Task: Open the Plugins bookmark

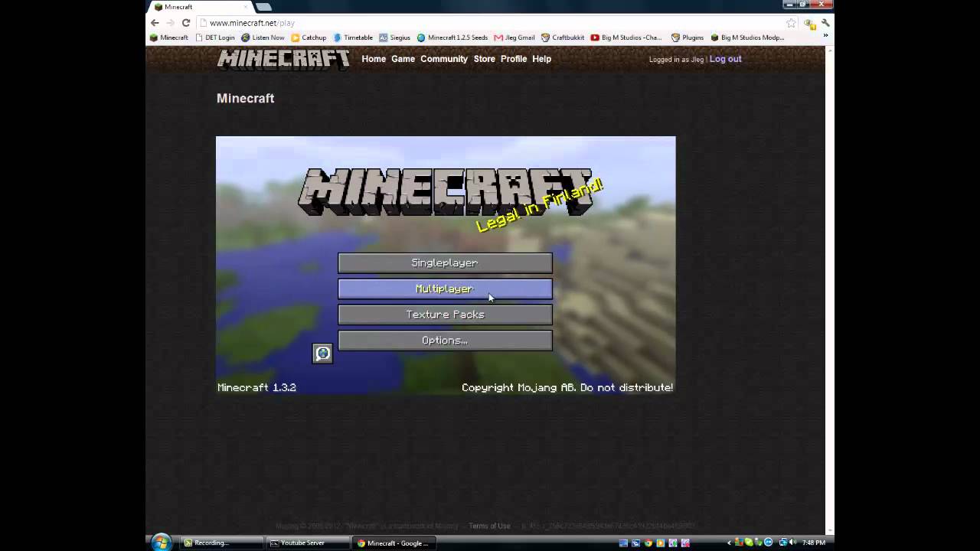Action: 688,37
